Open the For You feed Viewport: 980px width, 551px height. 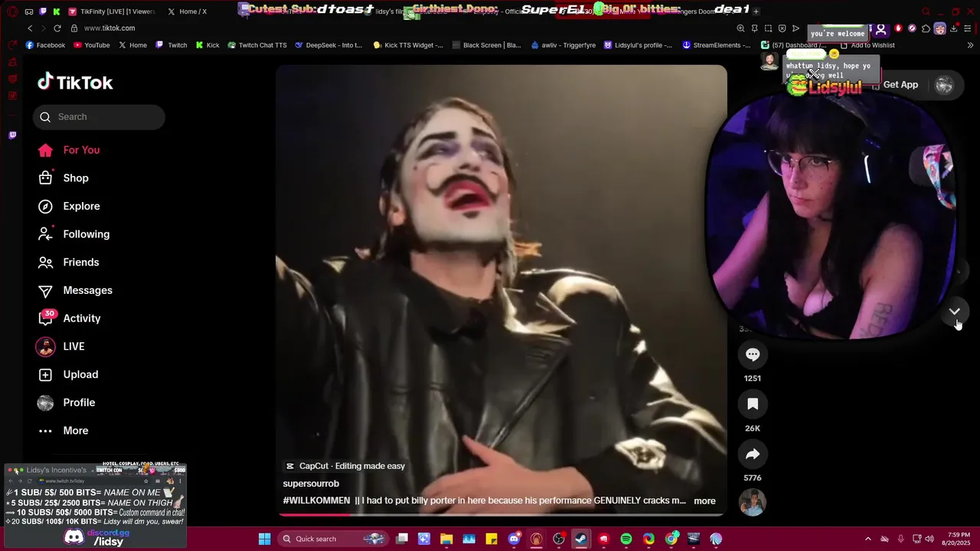(x=69, y=150)
